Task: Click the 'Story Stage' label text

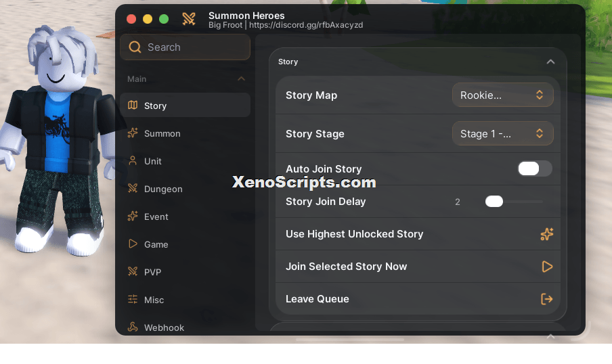Action: click(x=315, y=134)
